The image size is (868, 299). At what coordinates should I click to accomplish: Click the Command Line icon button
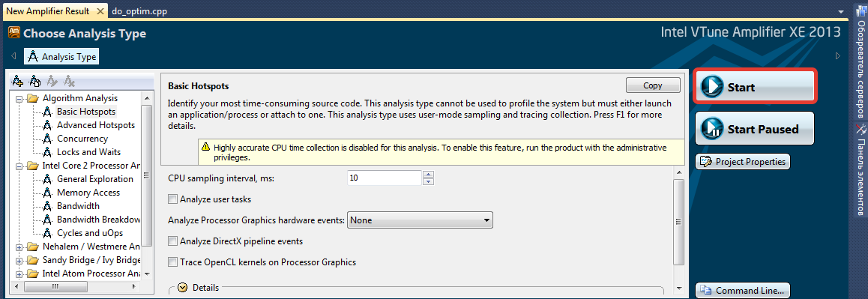pyautogui.click(x=744, y=290)
